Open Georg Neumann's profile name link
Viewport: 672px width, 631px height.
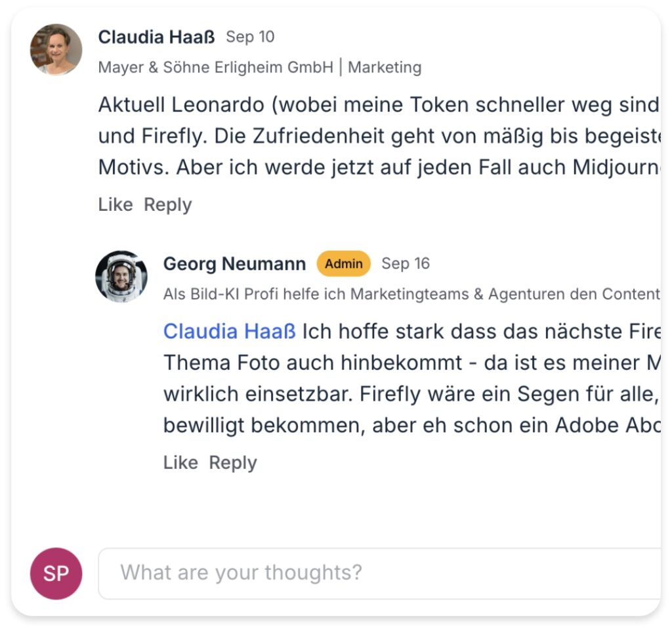tap(234, 264)
